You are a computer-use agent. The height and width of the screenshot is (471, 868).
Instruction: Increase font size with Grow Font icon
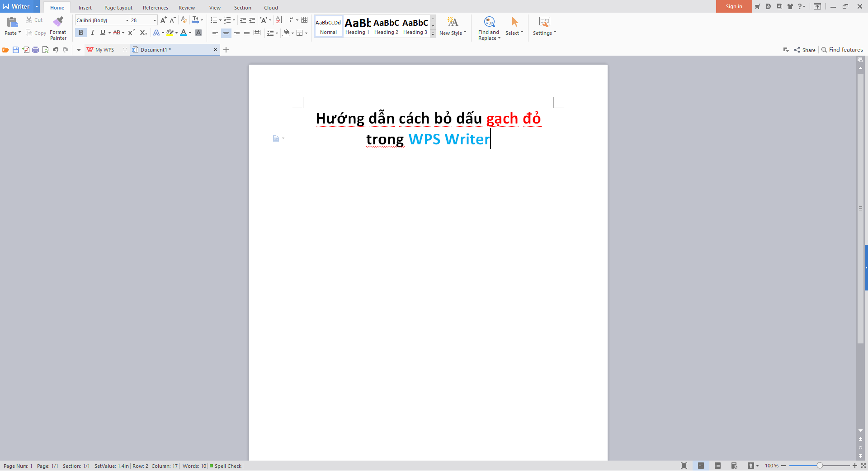(x=163, y=20)
